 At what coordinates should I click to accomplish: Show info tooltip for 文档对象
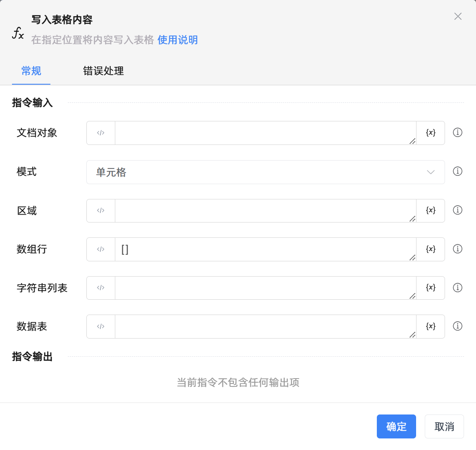(457, 133)
